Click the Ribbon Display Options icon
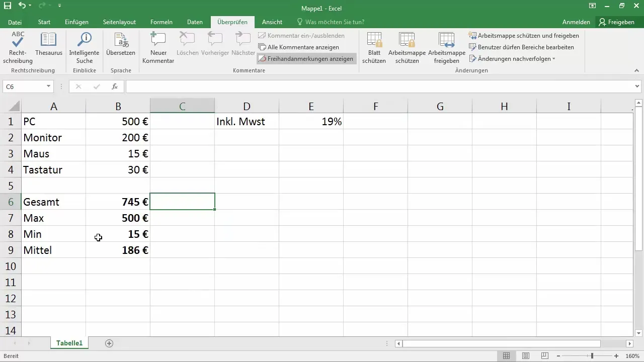This screenshot has width=644, height=362. pyautogui.click(x=592, y=6)
